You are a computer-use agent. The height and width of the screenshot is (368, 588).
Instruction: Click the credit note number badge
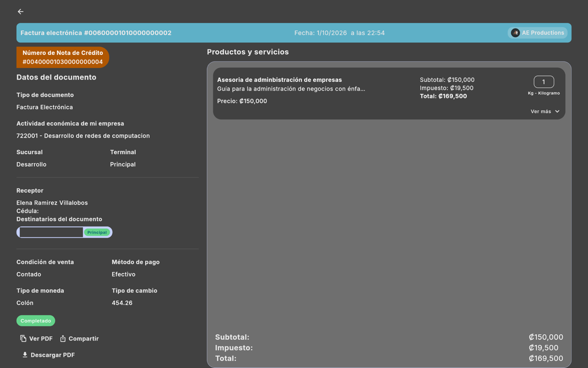[x=62, y=57]
